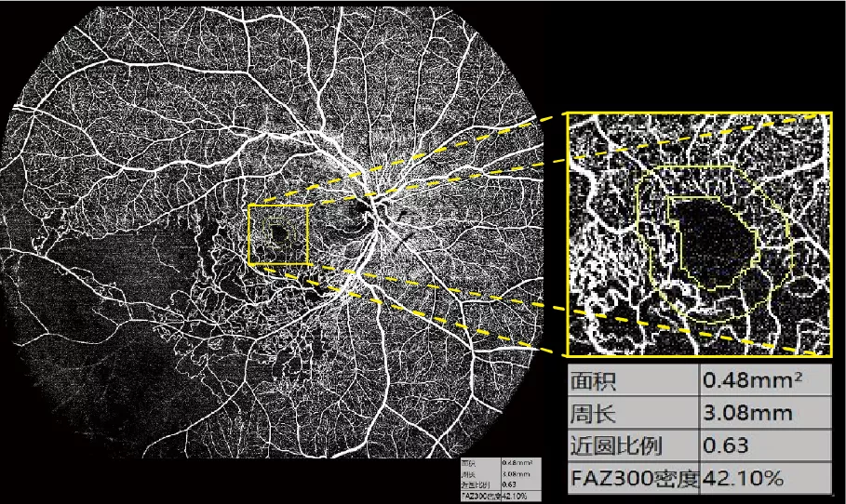This screenshot has width=846, height=504.
Task: Select the 近圆比例 label cell in the large table
Action: (634, 445)
